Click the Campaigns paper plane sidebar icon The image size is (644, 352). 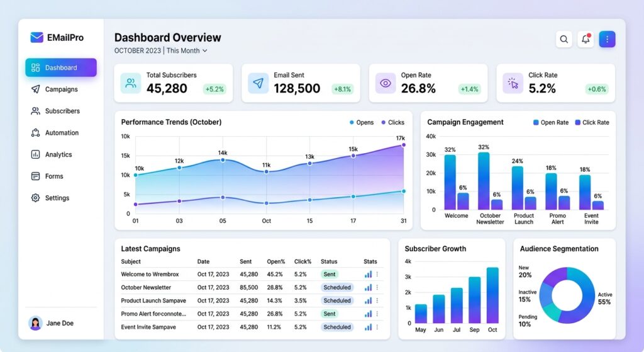pyautogui.click(x=36, y=89)
